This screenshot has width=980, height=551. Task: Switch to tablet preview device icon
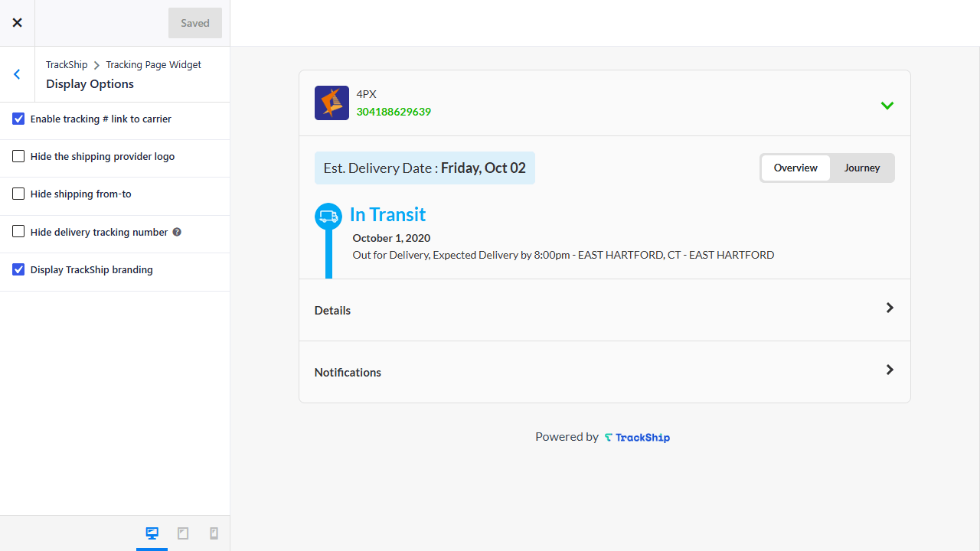click(x=183, y=533)
